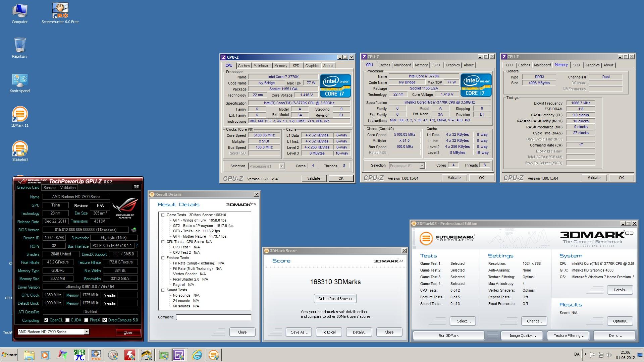
Task: Open Caches tab in the 5100.05 MHz CPU-Z window
Action: pos(244,66)
